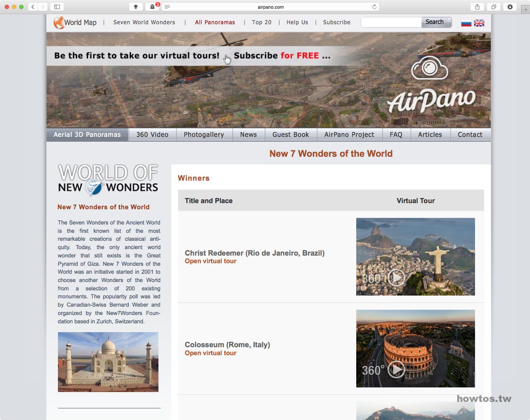Viewport: 530px width, 420px height.
Task: Go back with Safari's back arrow
Action: [x=33, y=7]
